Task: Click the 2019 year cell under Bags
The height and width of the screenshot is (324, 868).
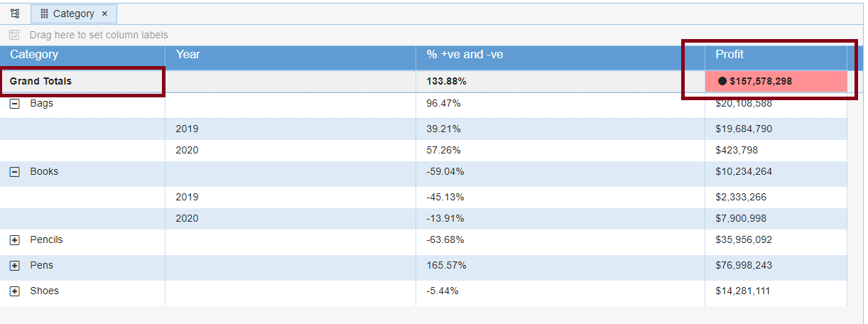Action: [188, 129]
